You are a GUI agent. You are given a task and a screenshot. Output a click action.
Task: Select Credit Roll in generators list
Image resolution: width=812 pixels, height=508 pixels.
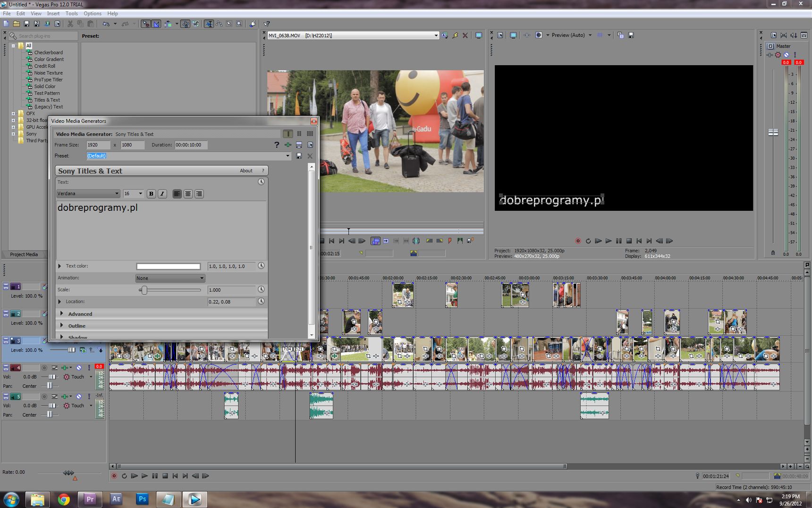click(x=44, y=66)
